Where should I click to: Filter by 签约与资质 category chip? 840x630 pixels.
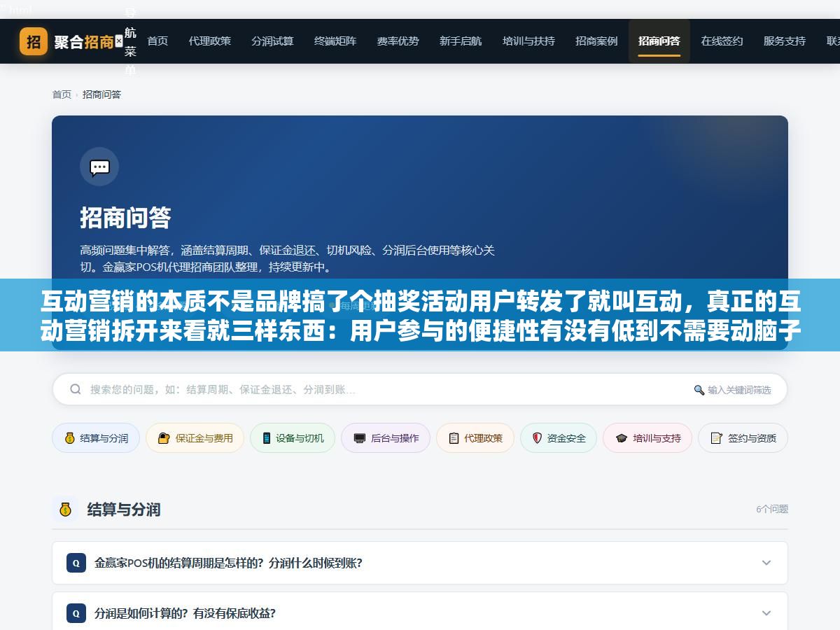click(743, 438)
